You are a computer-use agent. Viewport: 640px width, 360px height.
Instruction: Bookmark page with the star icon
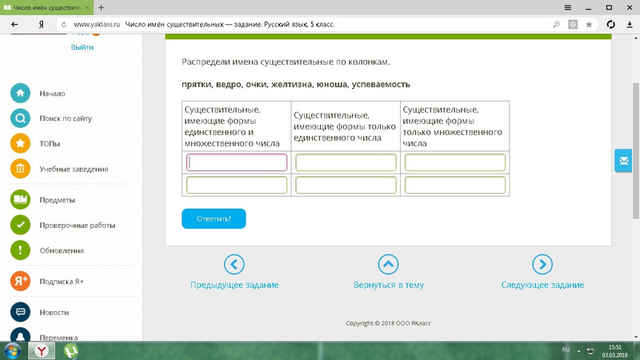click(x=589, y=24)
